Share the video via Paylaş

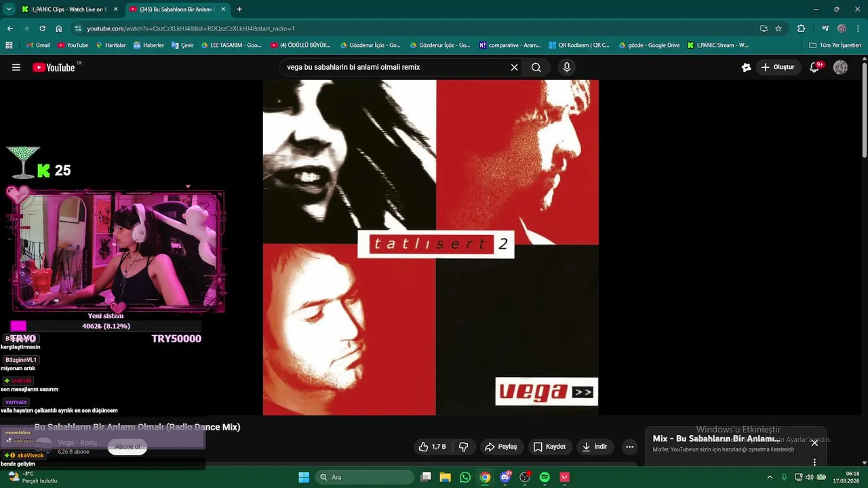point(501,447)
